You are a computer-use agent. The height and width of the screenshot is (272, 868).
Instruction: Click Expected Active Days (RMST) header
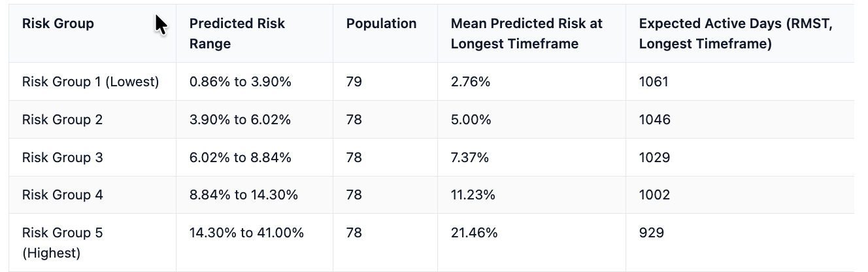tap(735, 33)
